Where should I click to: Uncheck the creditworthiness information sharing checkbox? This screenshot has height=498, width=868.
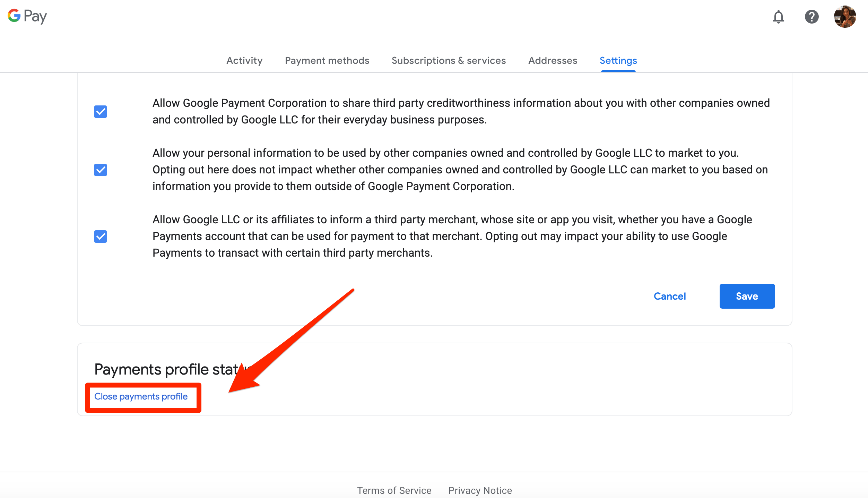[101, 112]
